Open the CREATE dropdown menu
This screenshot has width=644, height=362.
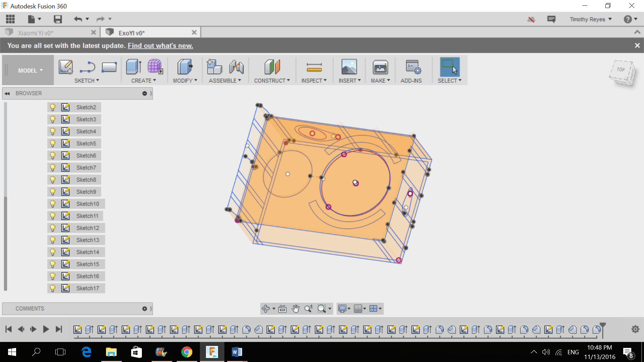(x=144, y=80)
